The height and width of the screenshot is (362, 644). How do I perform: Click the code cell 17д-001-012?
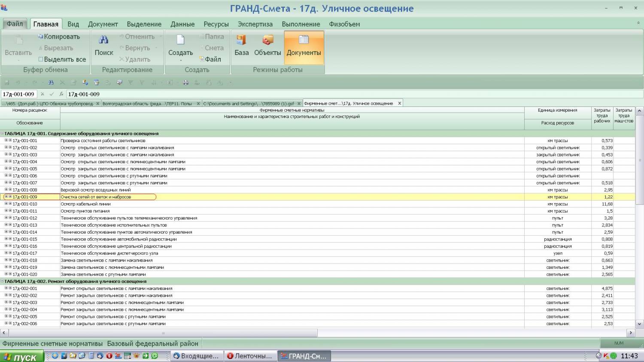click(25, 218)
